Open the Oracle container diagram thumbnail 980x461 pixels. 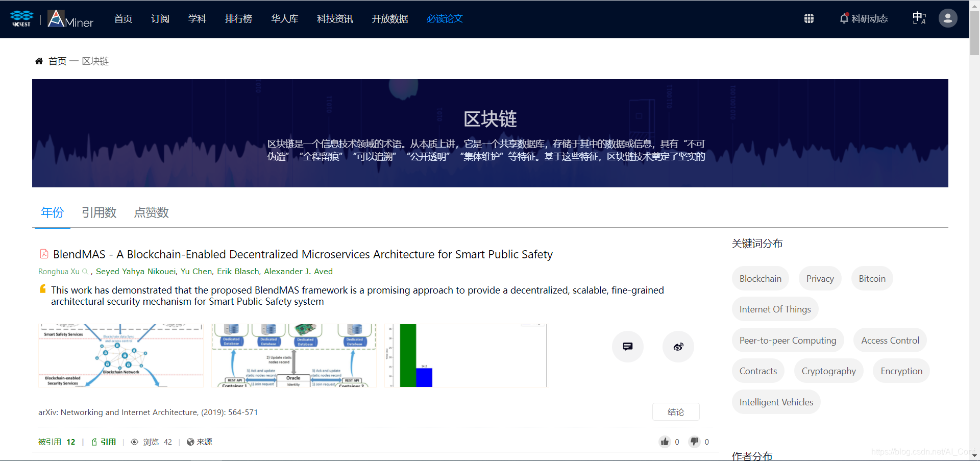click(294, 355)
